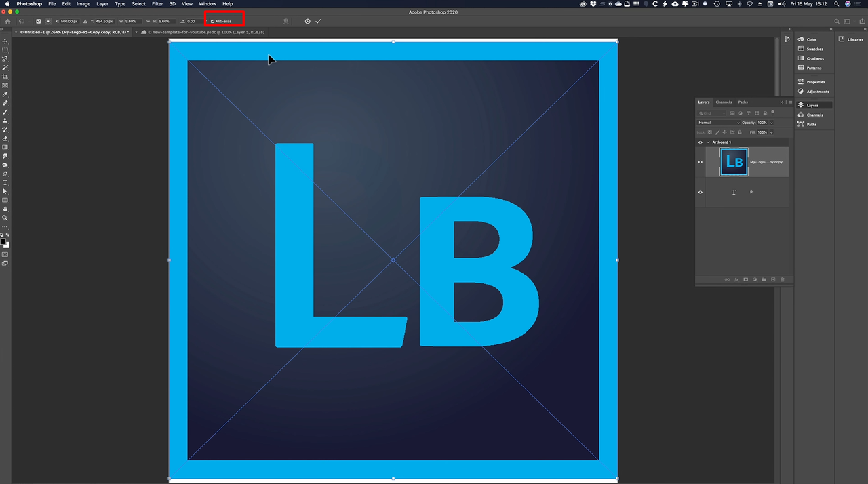Select the Eyedropper tool

coord(5,94)
